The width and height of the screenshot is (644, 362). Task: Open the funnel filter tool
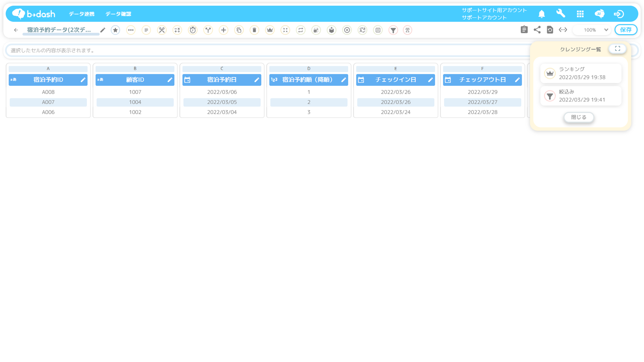click(393, 30)
